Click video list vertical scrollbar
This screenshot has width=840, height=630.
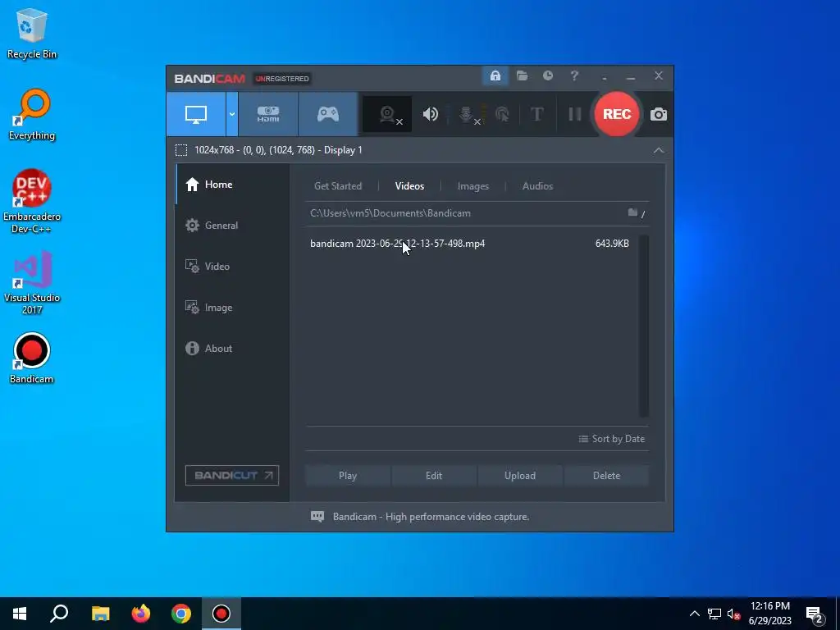643,326
